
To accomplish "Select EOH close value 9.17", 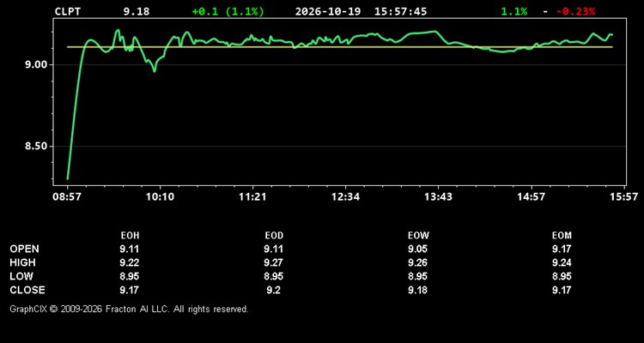I will tap(130, 290).
